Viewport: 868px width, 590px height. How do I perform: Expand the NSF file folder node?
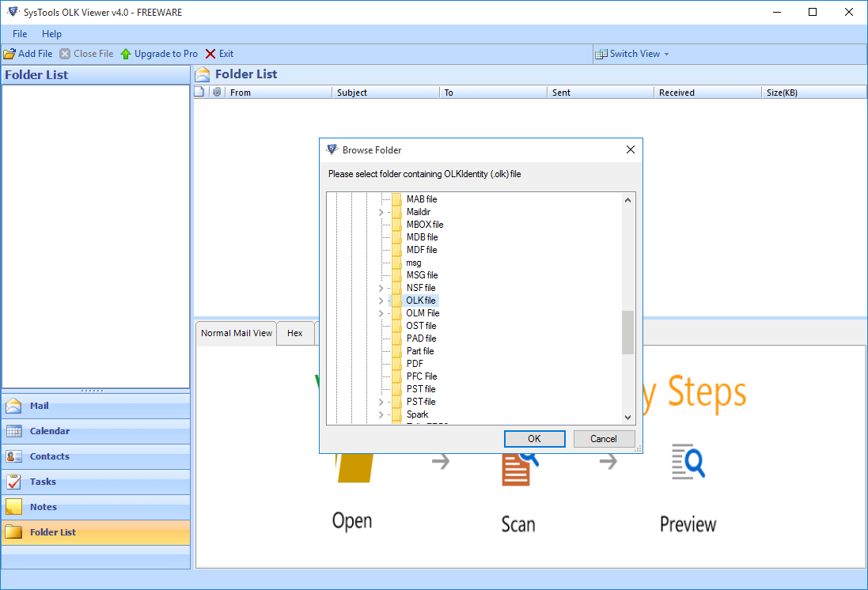[381, 288]
